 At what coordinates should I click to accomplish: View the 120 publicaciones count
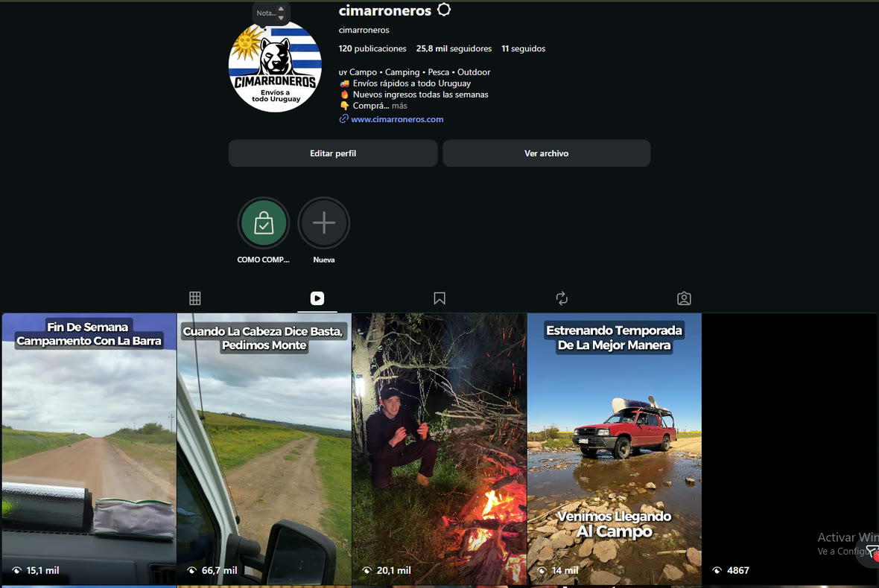click(372, 48)
